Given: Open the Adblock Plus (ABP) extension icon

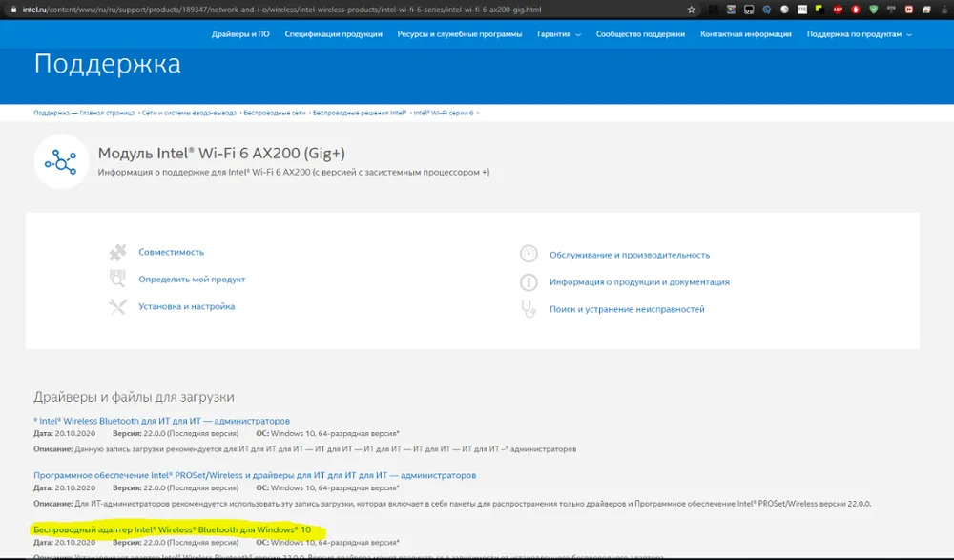Looking at the screenshot, I should (x=838, y=10).
